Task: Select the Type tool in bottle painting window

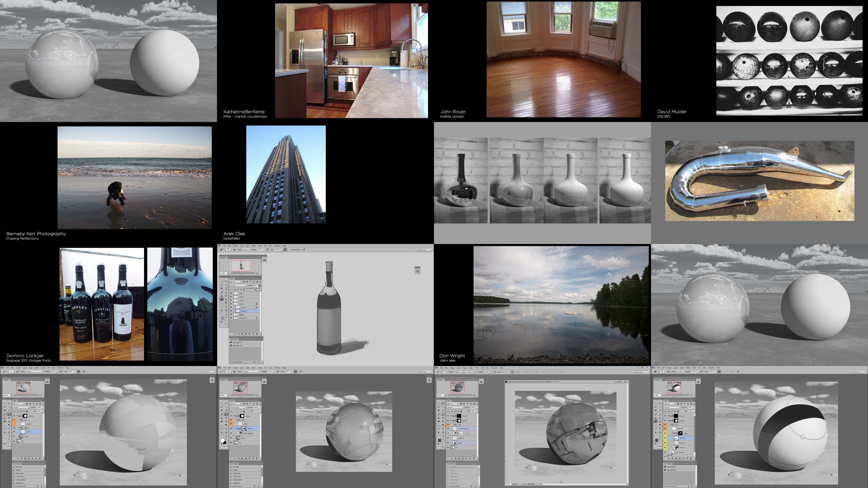Action: click(226, 307)
